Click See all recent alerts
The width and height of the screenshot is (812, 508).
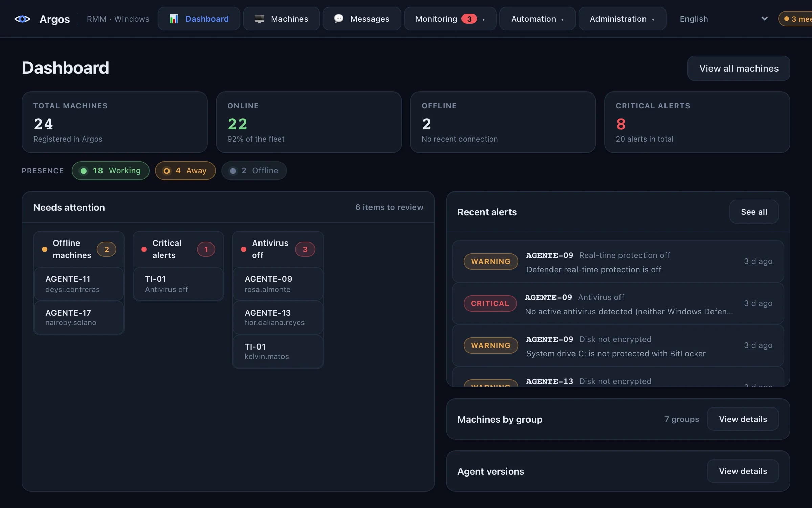click(x=754, y=212)
